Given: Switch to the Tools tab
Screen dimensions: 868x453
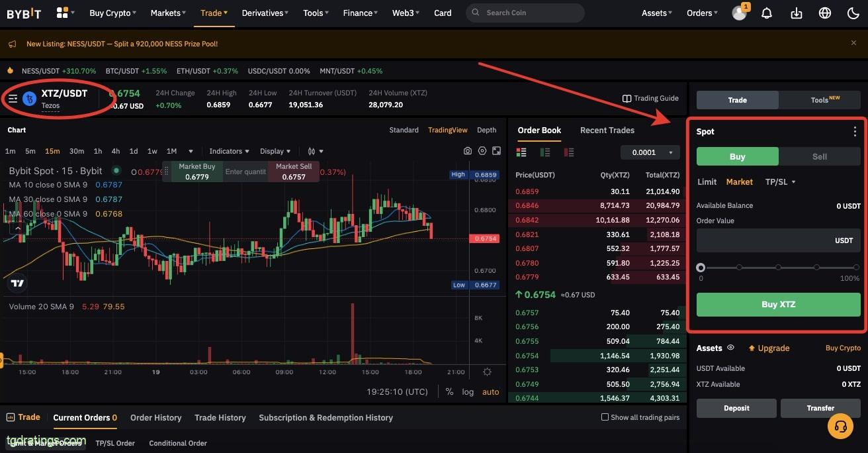Looking at the screenshot, I should tap(820, 100).
